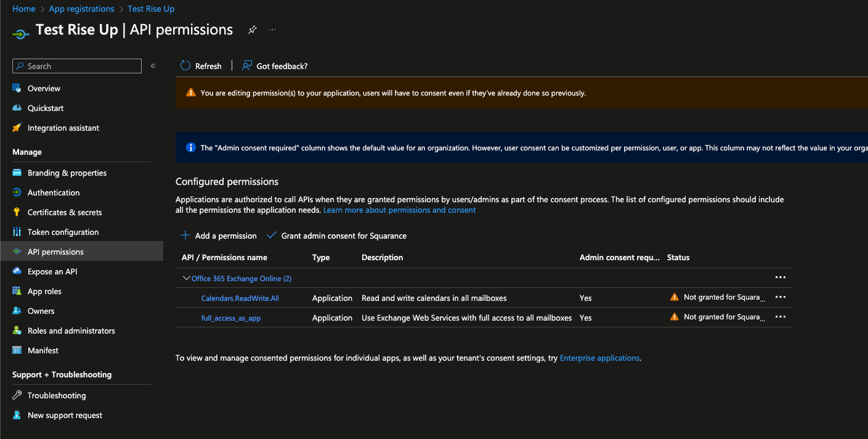Open the Enterprise applications link
Screen dimensions: 868x439
click(599, 358)
